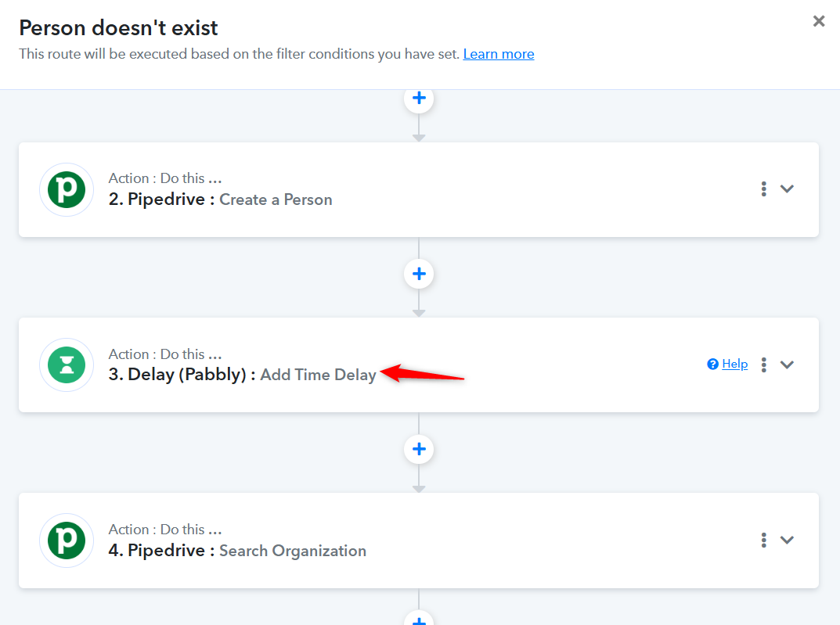Add step with plus between Pipedrive and Delay
Viewport: 840px width, 625px height.
[x=419, y=274]
